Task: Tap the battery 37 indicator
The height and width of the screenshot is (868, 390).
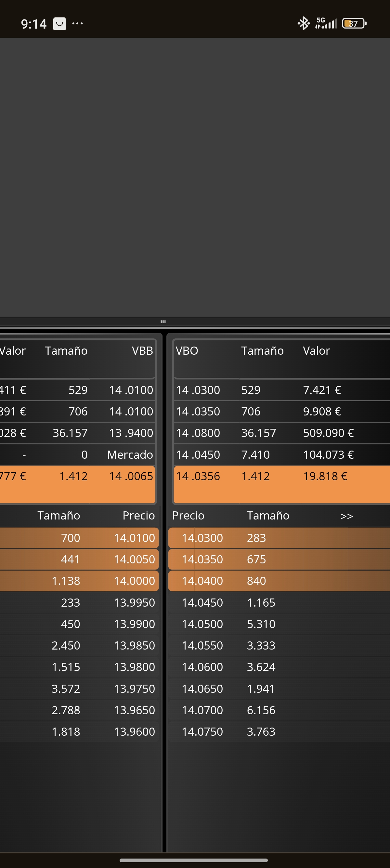Action: (354, 23)
